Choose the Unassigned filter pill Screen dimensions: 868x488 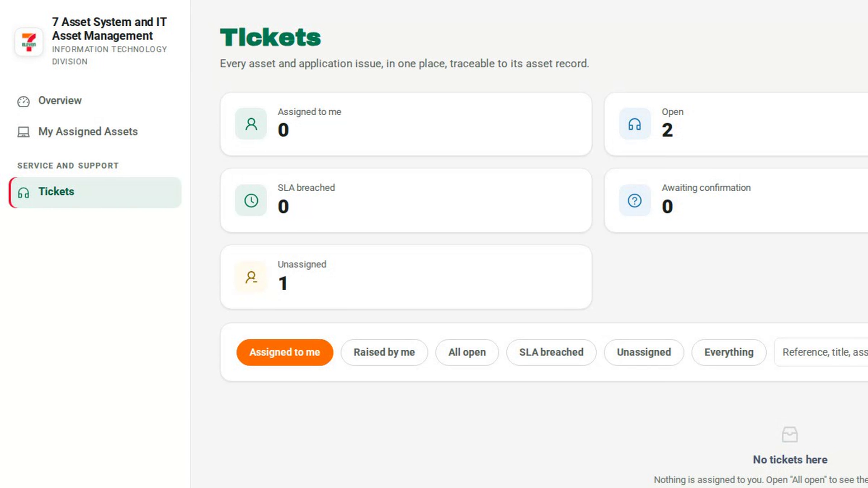pos(644,352)
